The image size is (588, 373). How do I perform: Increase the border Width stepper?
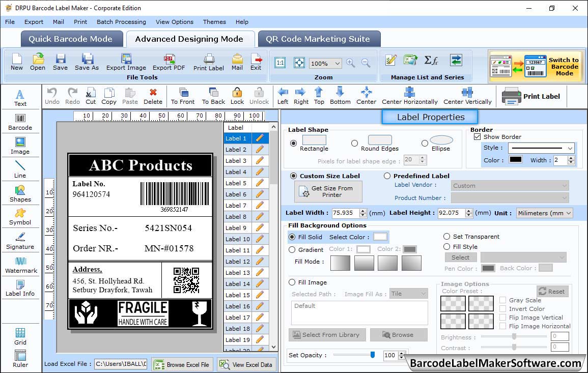(x=571, y=158)
